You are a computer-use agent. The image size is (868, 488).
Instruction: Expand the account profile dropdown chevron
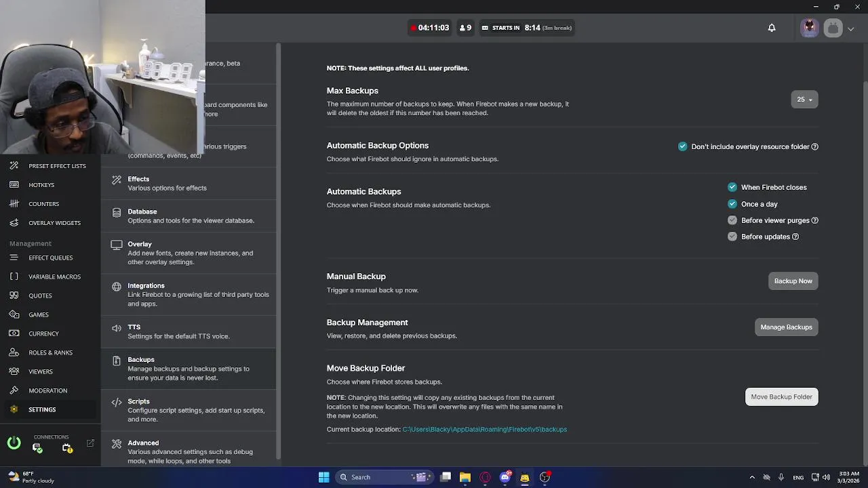pyautogui.click(x=851, y=28)
